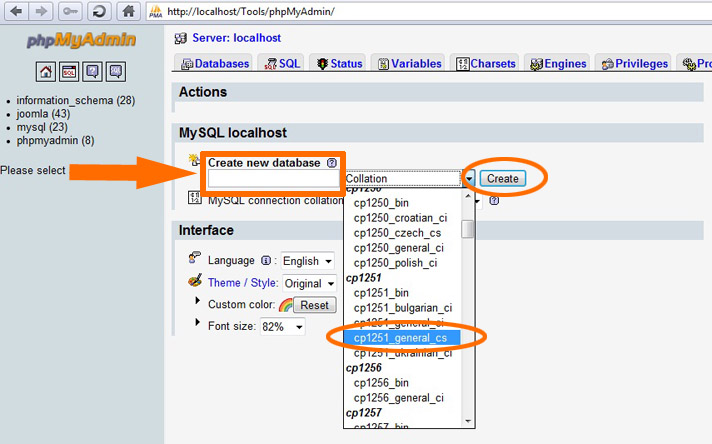The height and width of the screenshot is (444, 712).
Task: Click the browser reload button
Action: (100, 12)
